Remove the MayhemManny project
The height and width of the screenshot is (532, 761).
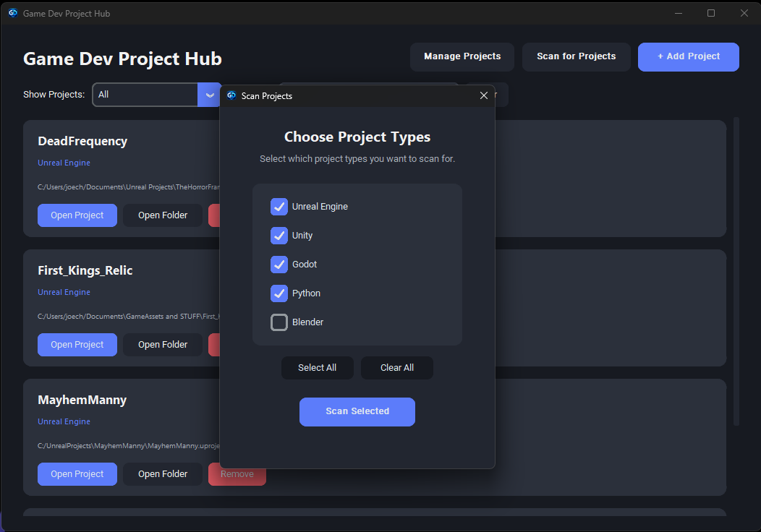237,473
